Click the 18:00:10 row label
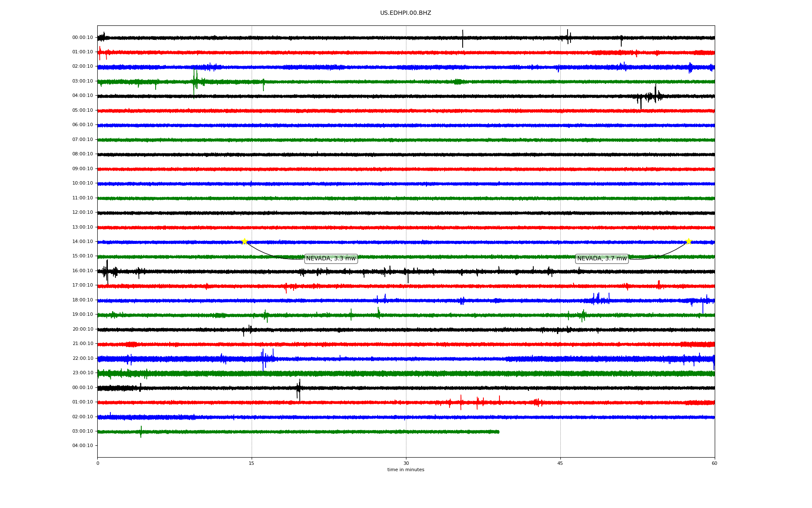The width and height of the screenshot is (812, 508). pos(82,300)
